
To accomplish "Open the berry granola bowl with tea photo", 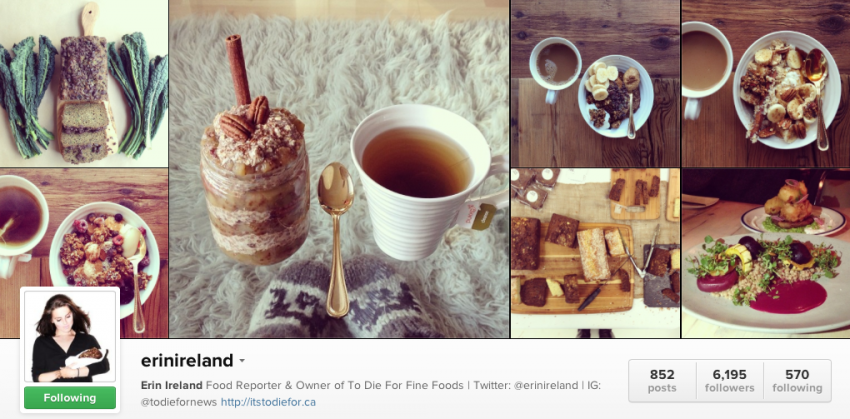I will (x=83, y=253).
